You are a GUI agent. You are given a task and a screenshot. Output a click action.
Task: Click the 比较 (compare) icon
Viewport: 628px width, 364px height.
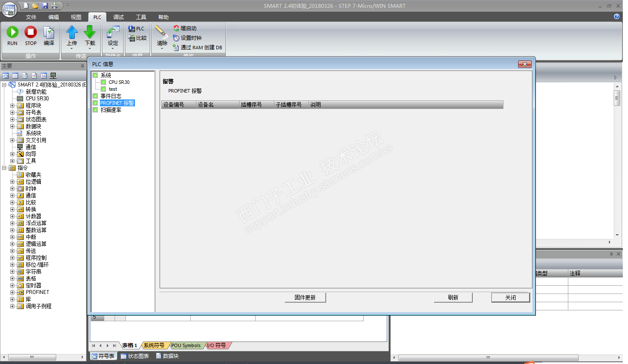click(x=131, y=38)
